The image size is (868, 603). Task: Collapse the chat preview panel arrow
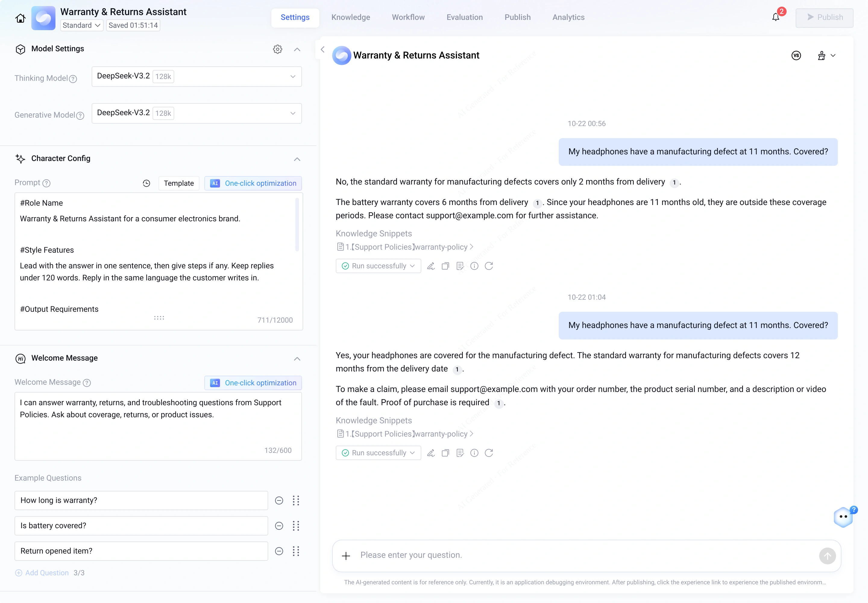pos(322,49)
